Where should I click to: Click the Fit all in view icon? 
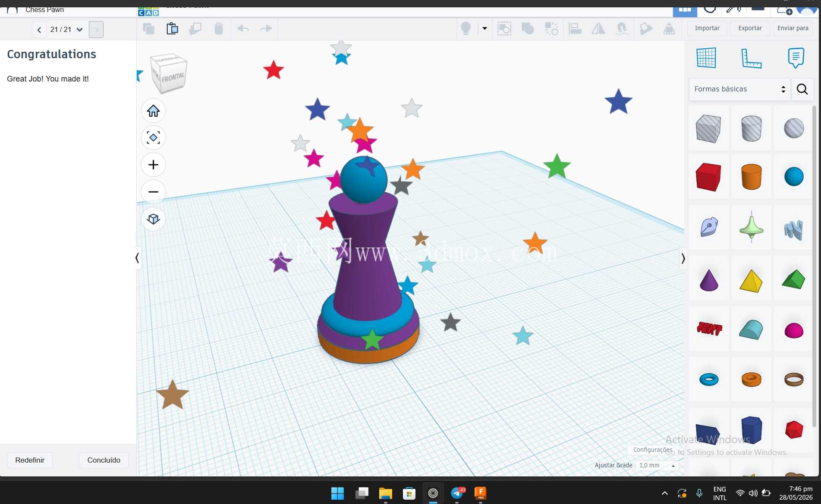coord(153,138)
